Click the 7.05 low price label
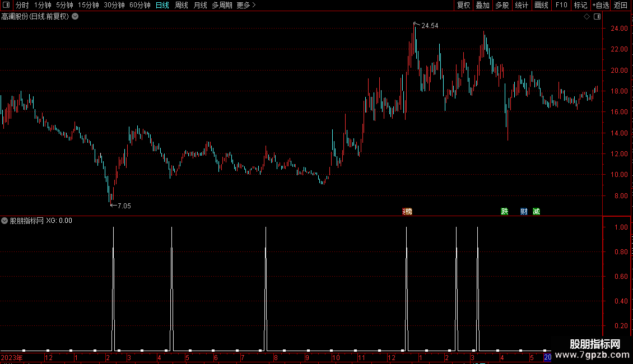Viewport: 633px width, 364px height. pos(124,206)
